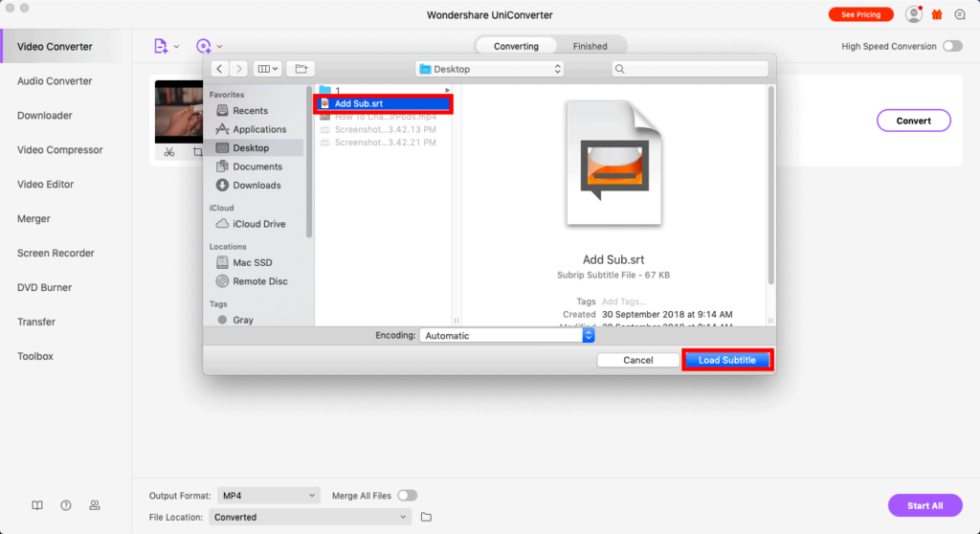
Task: Click the Load Subtitle button
Action: point(727,360)
